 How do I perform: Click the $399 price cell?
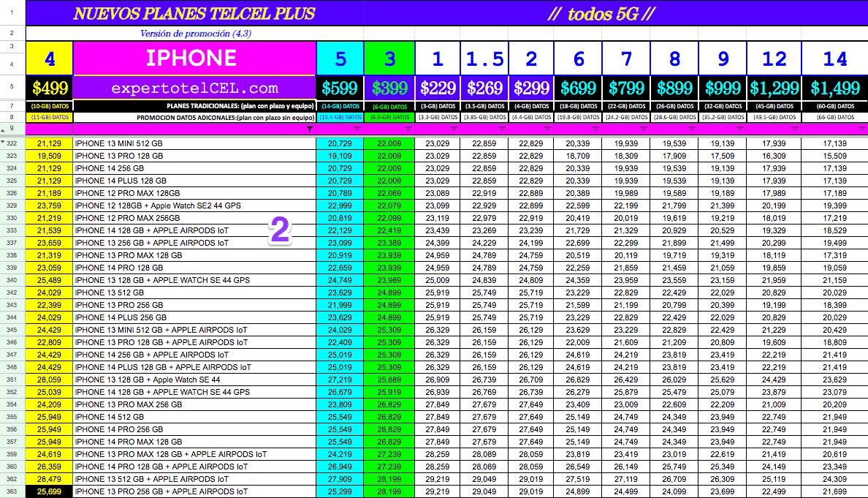[389, 88]
